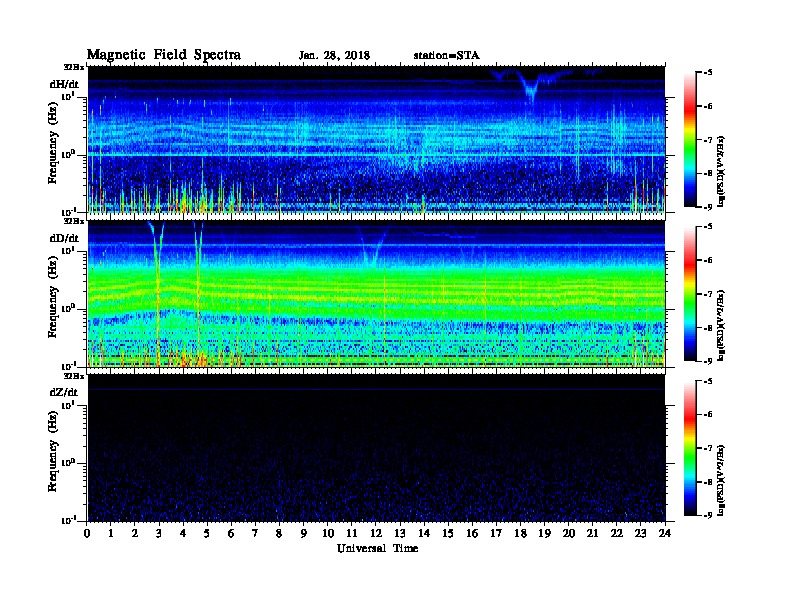792x612 pixels.
Task: Click the 'dD/dt' panel label
Action: [64, 238]
